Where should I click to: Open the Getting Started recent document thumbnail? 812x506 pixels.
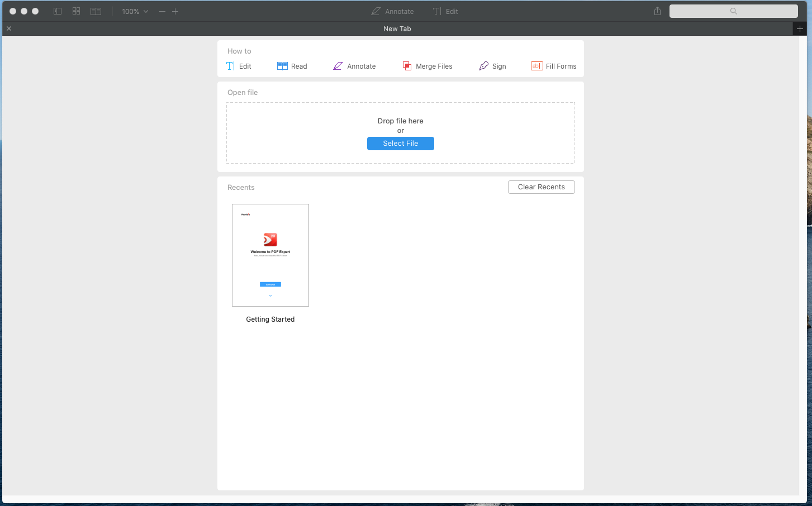270,255
